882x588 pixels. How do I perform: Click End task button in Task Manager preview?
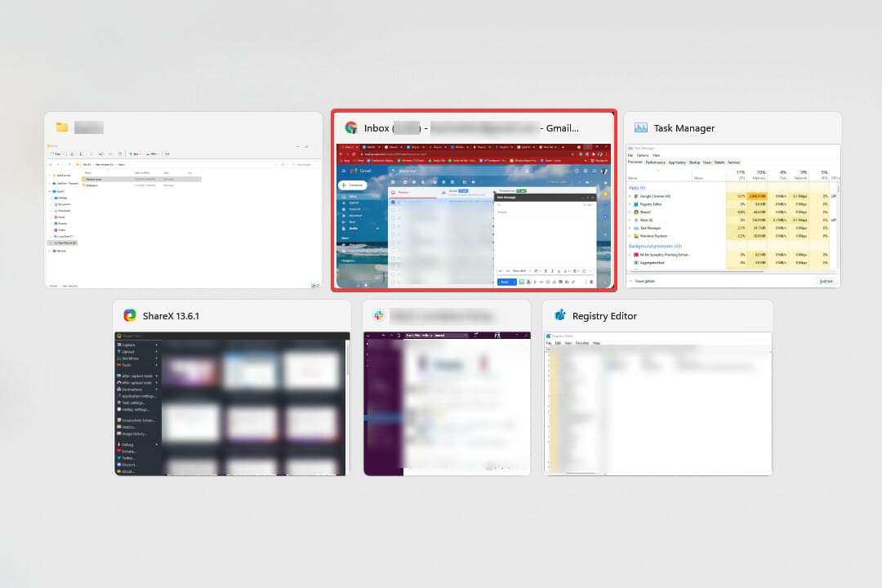coord(826,281)
